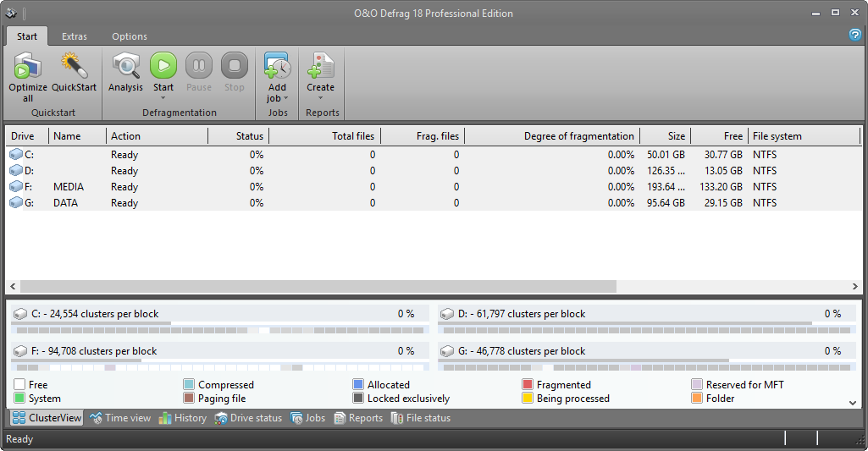Expand the legend with the down chevron

click(853, 403)
